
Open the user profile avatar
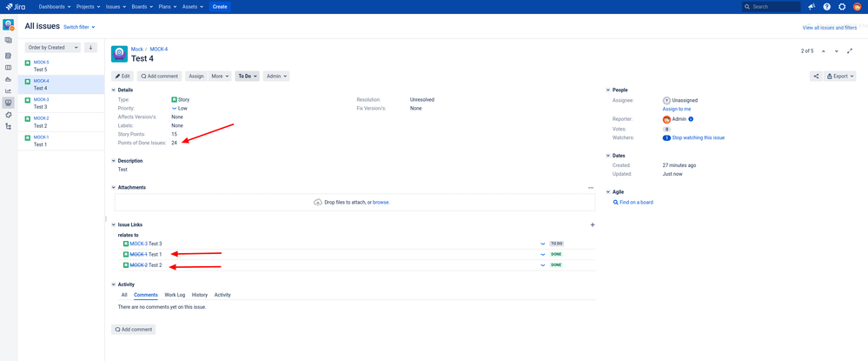(857, 7)
